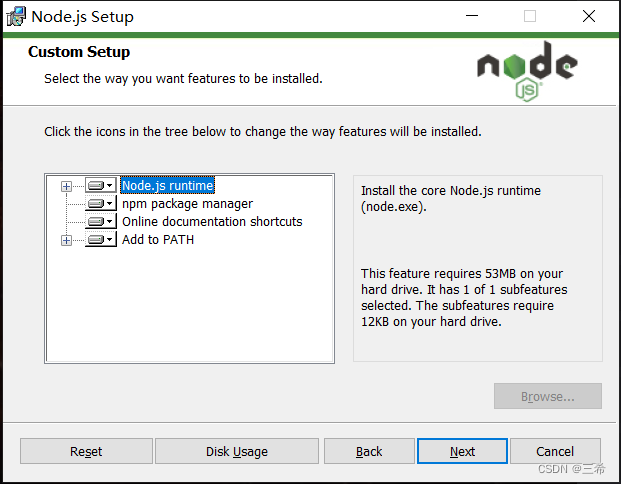Open Online documentation shortcuts install dropdown icon
621x484 pixels.
point(101,221)
